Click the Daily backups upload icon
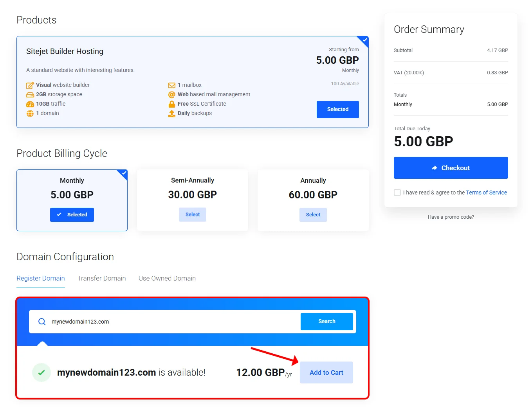The image size is (532, 412). pyautogui.click(x=171, y=113)
